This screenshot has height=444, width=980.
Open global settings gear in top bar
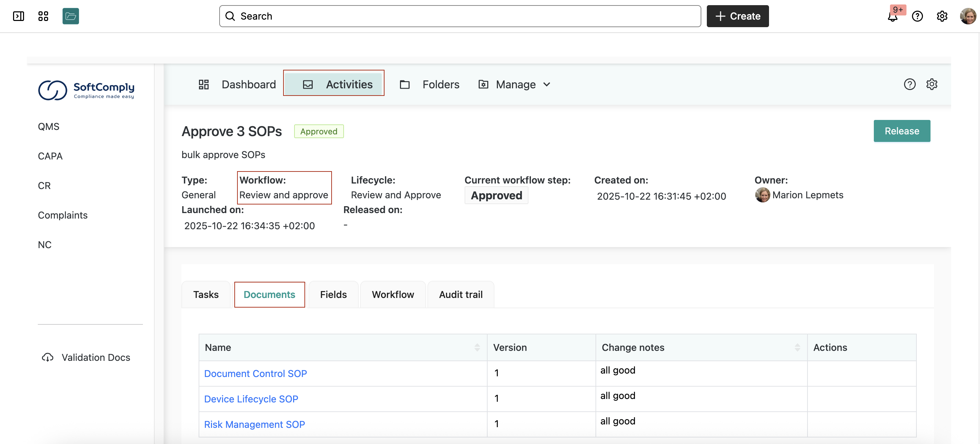(942, 16)
